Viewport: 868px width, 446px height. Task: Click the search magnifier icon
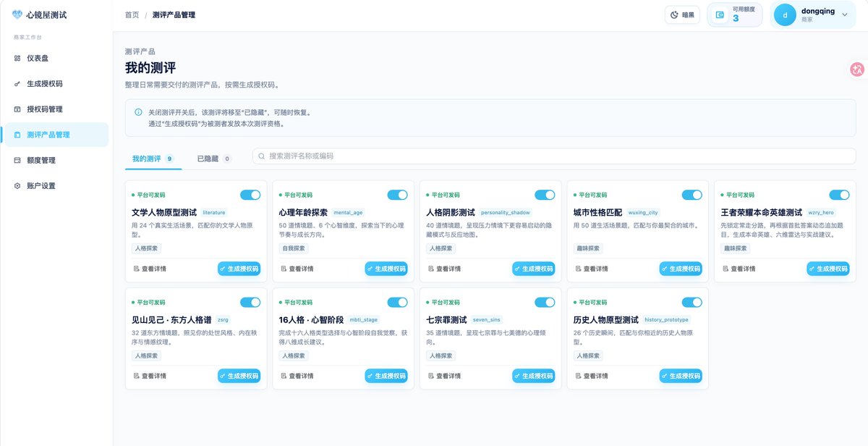pyautogui.click(x=262, y=156)
